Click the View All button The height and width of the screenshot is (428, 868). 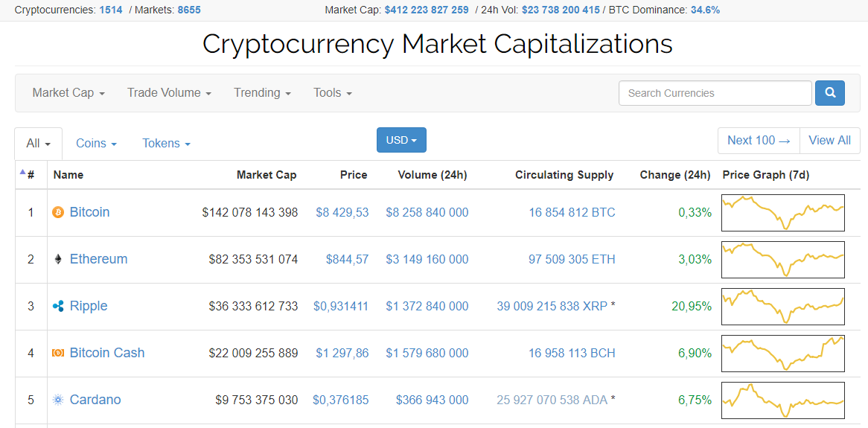(829, 141)
